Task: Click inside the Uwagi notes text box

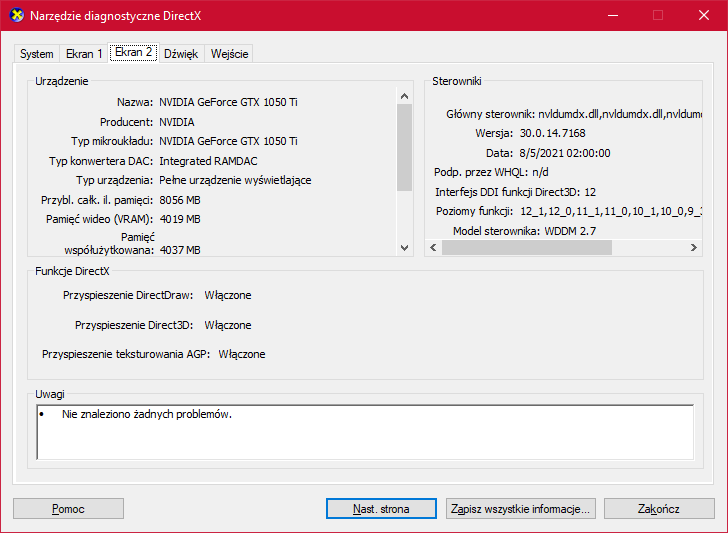Action: pyautogui.click(x=365, y=432)
